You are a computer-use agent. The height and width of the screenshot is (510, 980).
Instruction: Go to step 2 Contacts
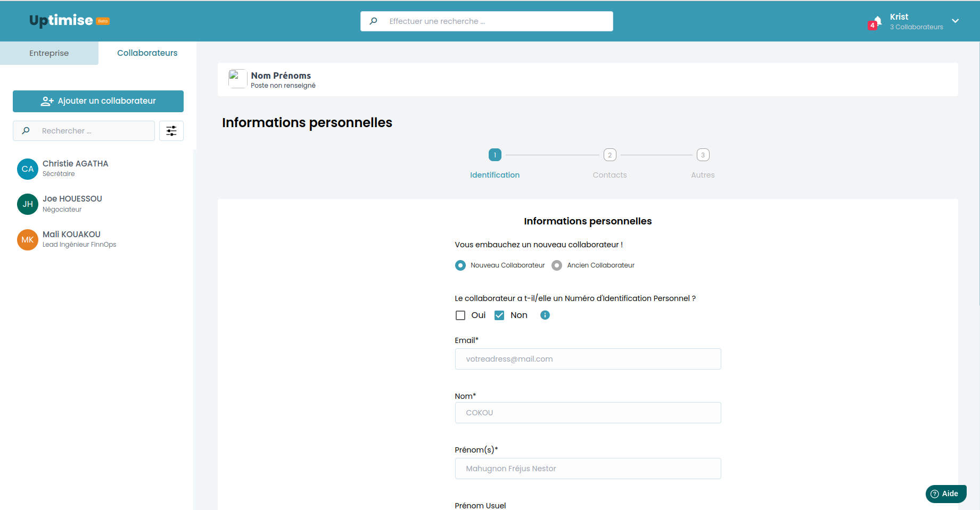click(x=610, y=155)
